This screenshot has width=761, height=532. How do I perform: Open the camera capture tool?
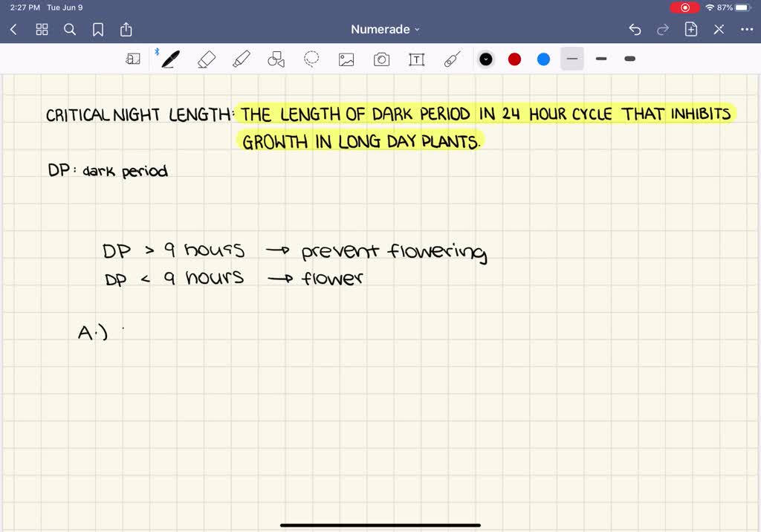(381, 59)
